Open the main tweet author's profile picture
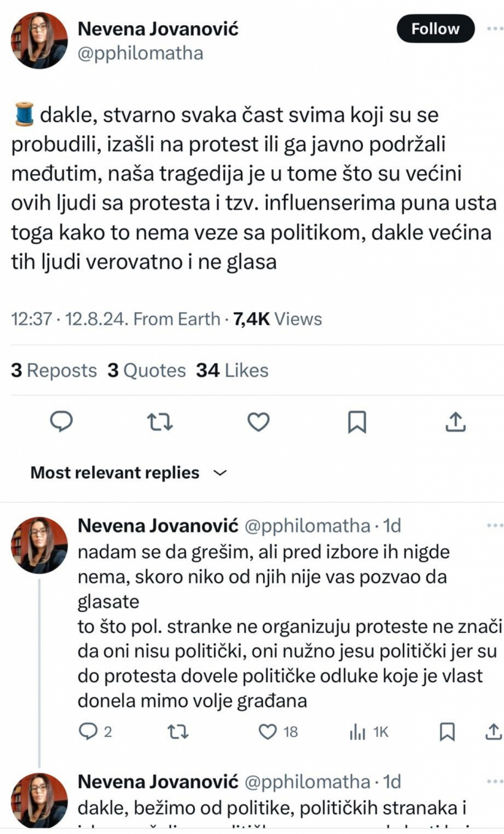The height and width of the screenshot is (834, 504). point(39,40)
